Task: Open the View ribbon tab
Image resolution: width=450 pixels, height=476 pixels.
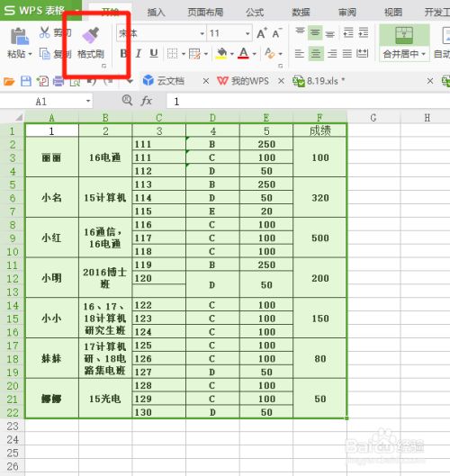Action: coord(393,12)
